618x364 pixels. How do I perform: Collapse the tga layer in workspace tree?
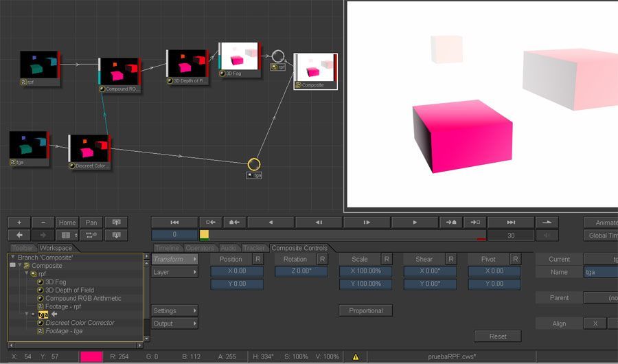[x=26, y=315]
